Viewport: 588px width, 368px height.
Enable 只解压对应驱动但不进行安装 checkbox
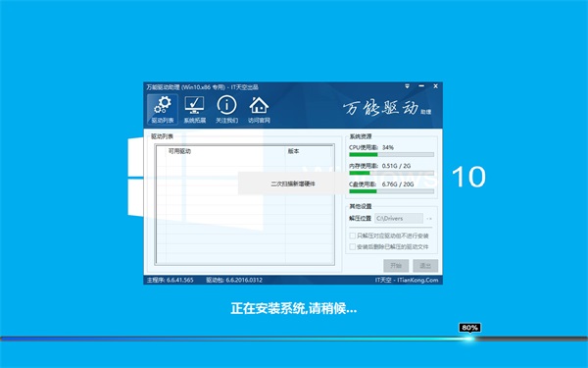click(353, 236)
